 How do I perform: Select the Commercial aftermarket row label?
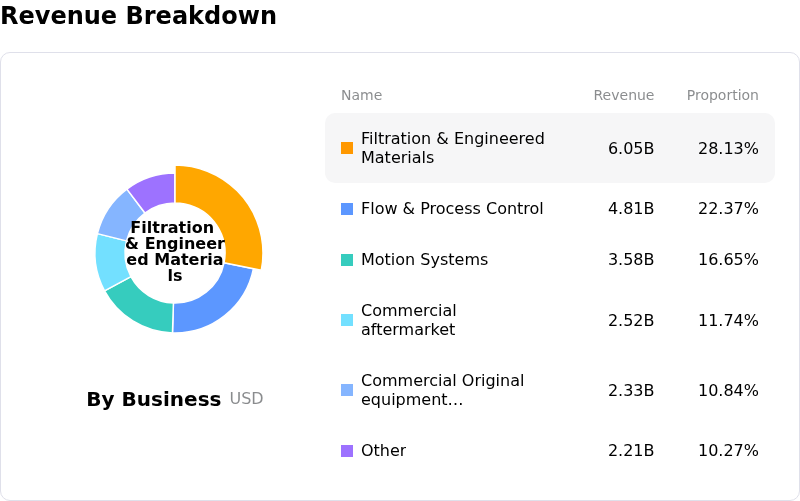(x=409, y=320)
